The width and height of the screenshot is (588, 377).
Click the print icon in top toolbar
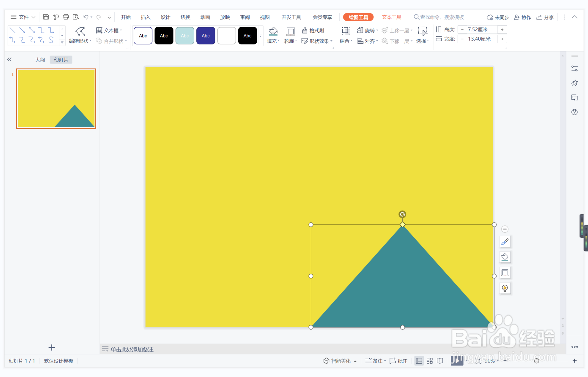coord(66,17)
